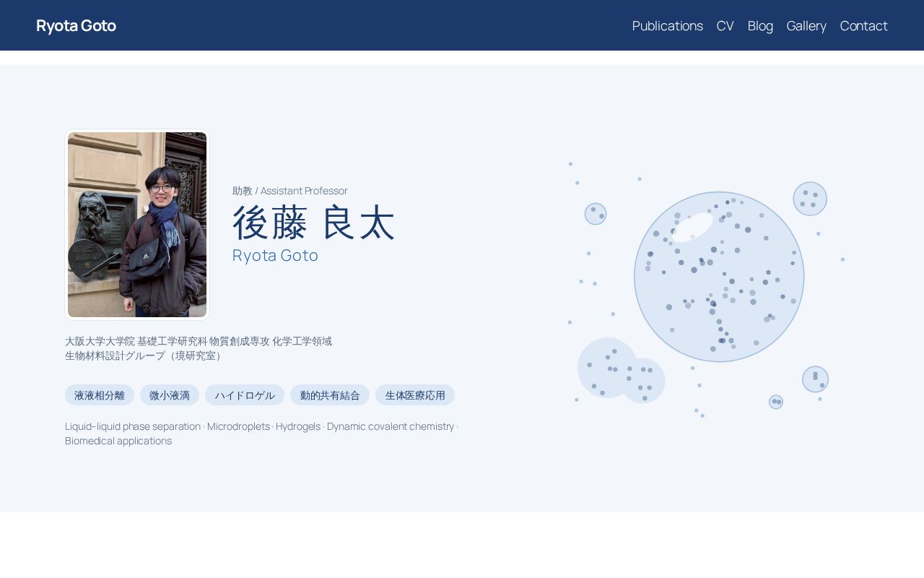Open the Publications page
The width and height of the screenshot is (924, 578).
pos(668,26)
